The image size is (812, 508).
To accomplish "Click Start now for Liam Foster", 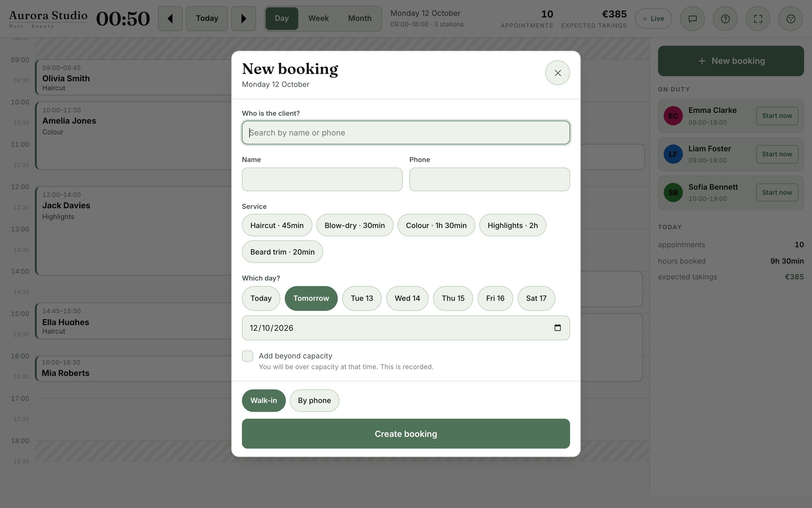I will coord(777,154).
